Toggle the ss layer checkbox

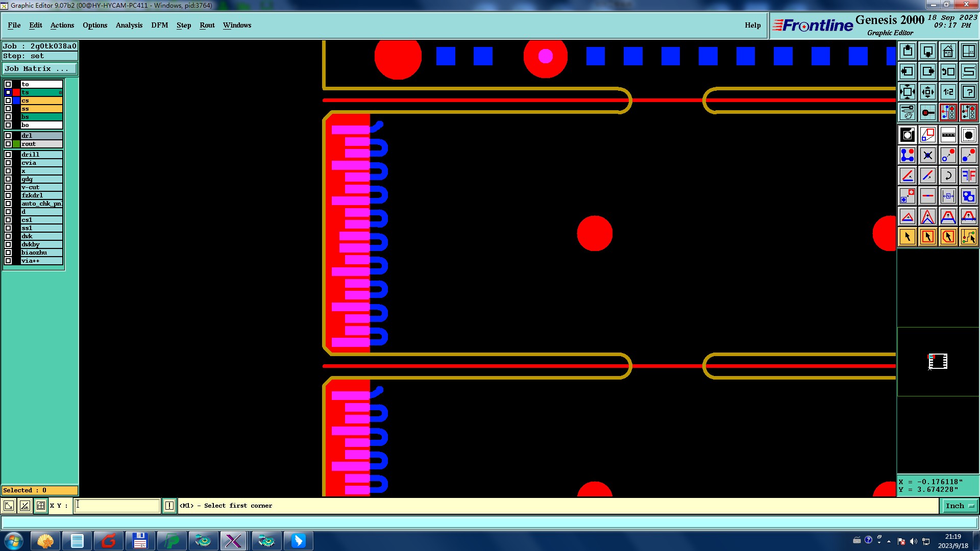click(x=8, y=109)
